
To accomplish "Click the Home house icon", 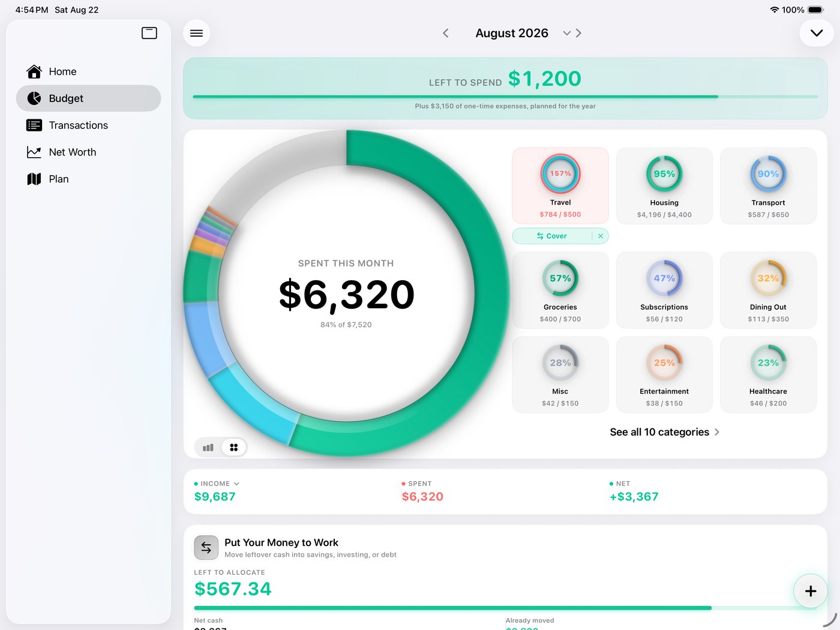I will point(34,71).
